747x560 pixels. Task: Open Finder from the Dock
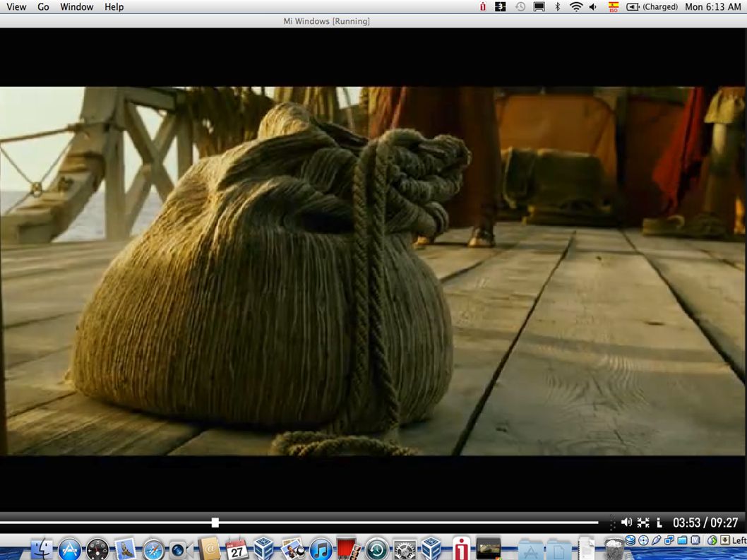[42, 549]
